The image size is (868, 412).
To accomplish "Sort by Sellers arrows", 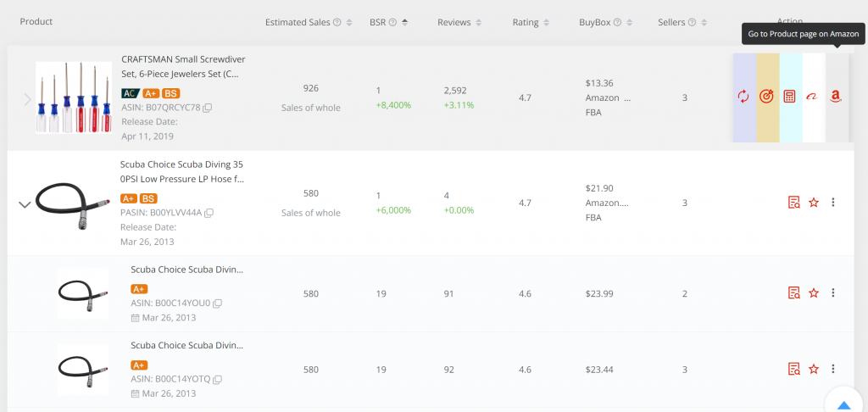I will (704, 23).
